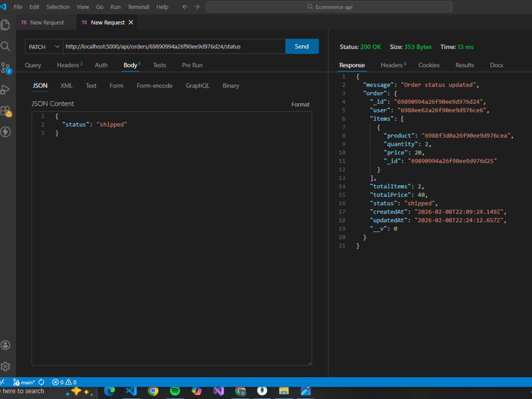Open the Search icon in activity bar
The image size is (532, 399).
click(x=5, y=46)
